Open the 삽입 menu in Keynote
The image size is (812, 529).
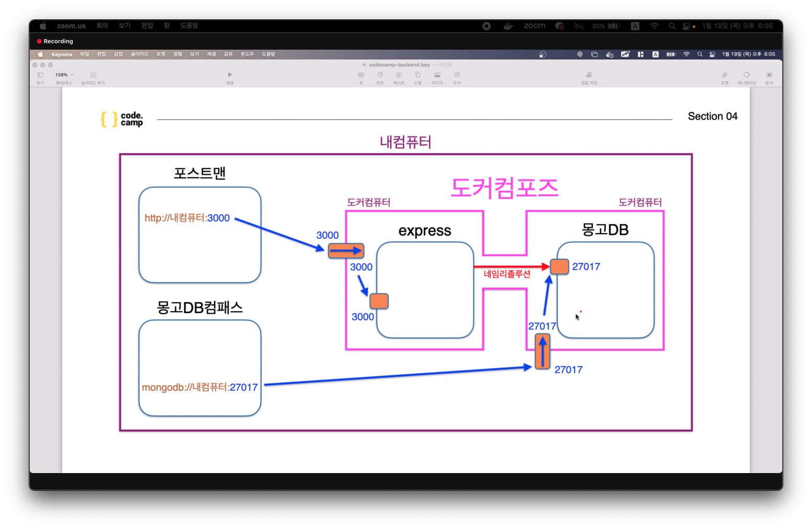tap(118, 54)
